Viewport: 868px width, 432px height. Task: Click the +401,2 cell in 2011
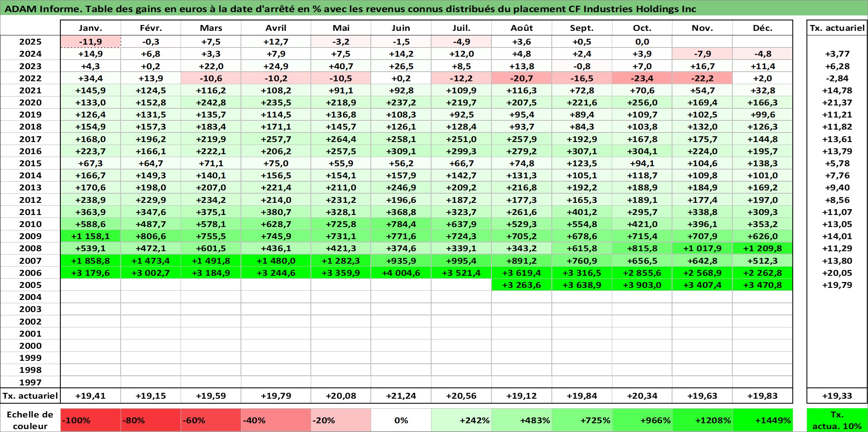pyautogui.click(x=582, y=212)
